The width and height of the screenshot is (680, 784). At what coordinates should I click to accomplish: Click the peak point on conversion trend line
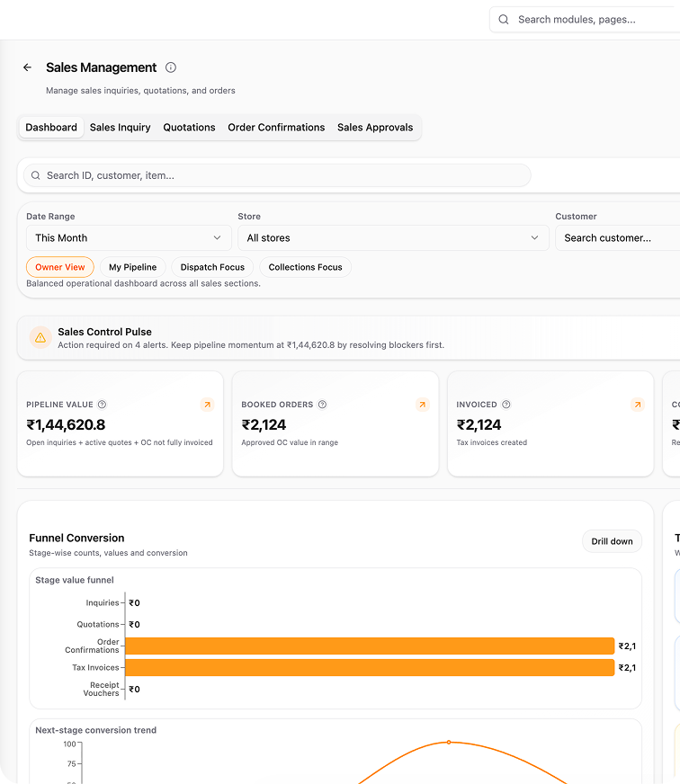click(x=449, y=742)
